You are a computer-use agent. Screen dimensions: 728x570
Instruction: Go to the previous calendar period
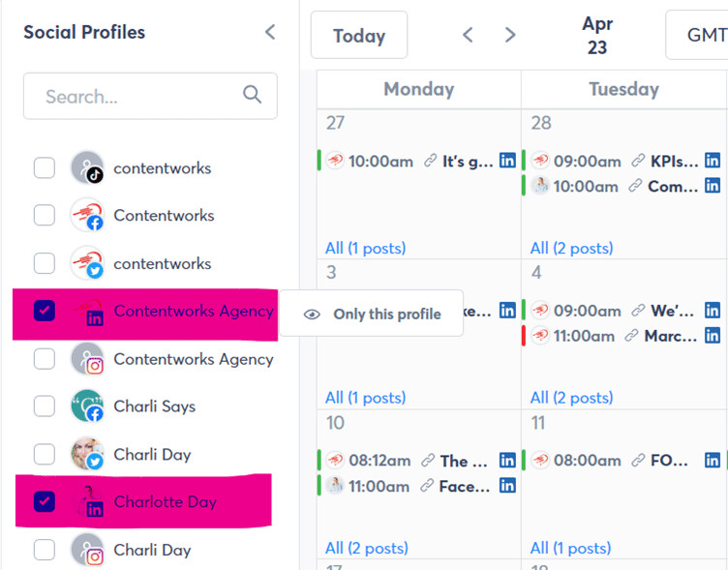468,35
